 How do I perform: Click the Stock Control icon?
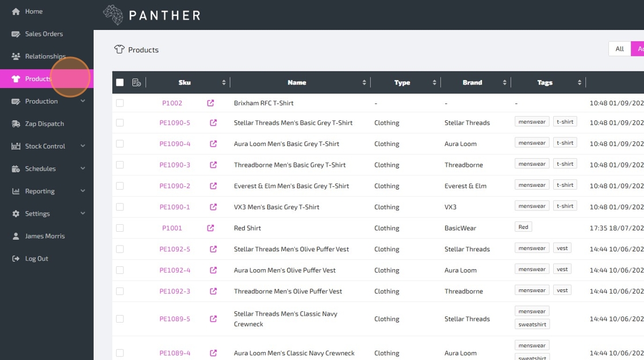coord(16,146)
